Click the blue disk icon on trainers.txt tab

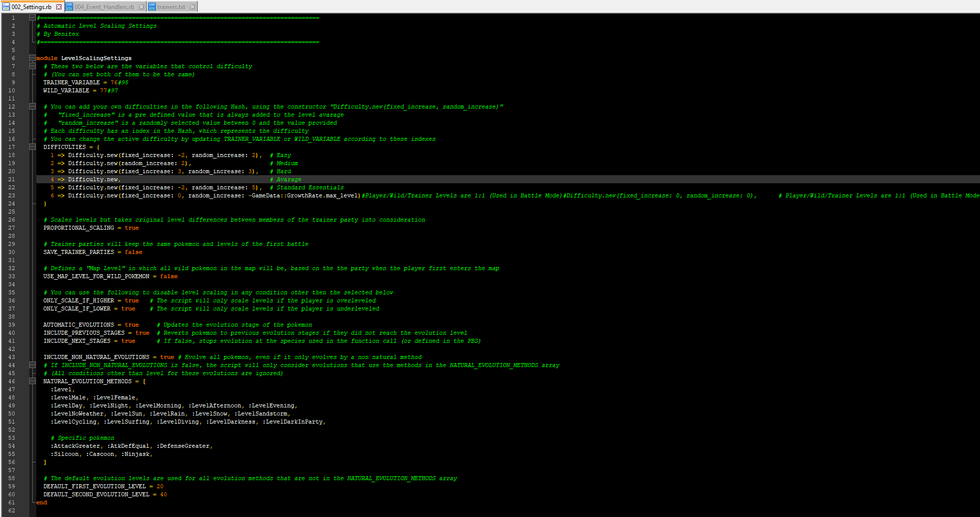point(152,7)
